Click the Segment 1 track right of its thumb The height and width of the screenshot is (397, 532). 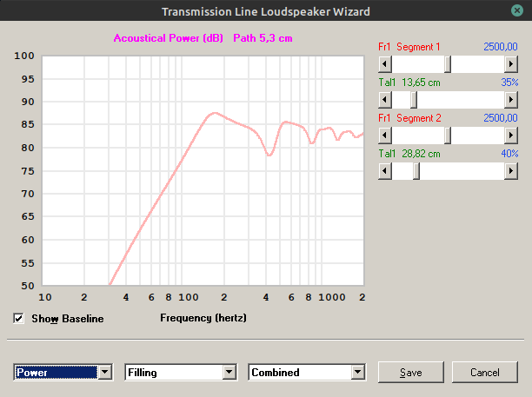pos(478,64)
